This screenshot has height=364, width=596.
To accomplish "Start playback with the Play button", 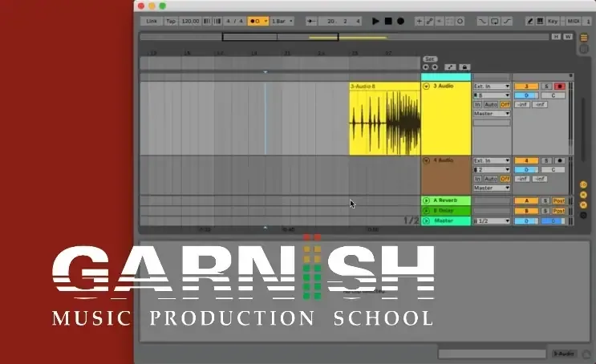I will (x=375, y=22).
